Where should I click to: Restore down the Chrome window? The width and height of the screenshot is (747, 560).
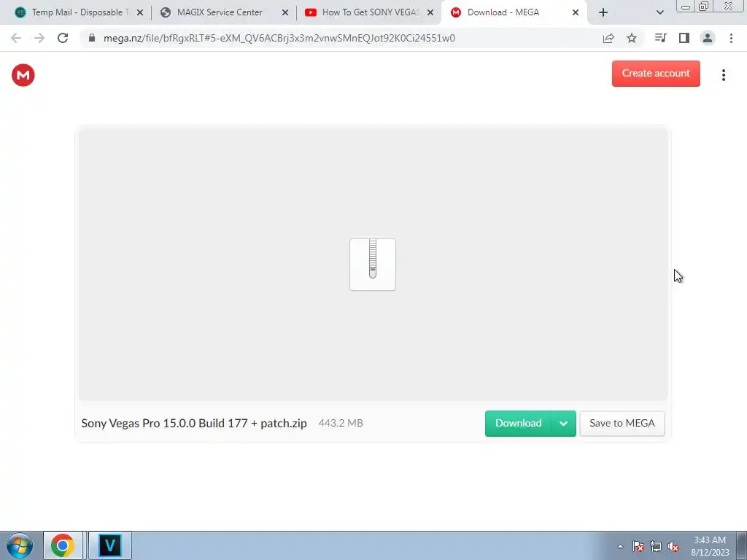[x=703, y=6]
